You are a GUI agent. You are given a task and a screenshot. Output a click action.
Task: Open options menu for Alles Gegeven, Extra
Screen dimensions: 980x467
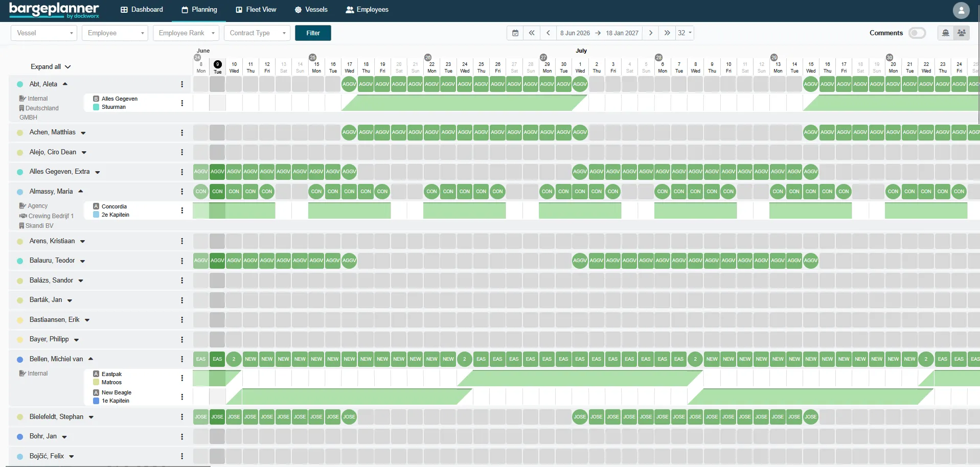tap(182, 172)
